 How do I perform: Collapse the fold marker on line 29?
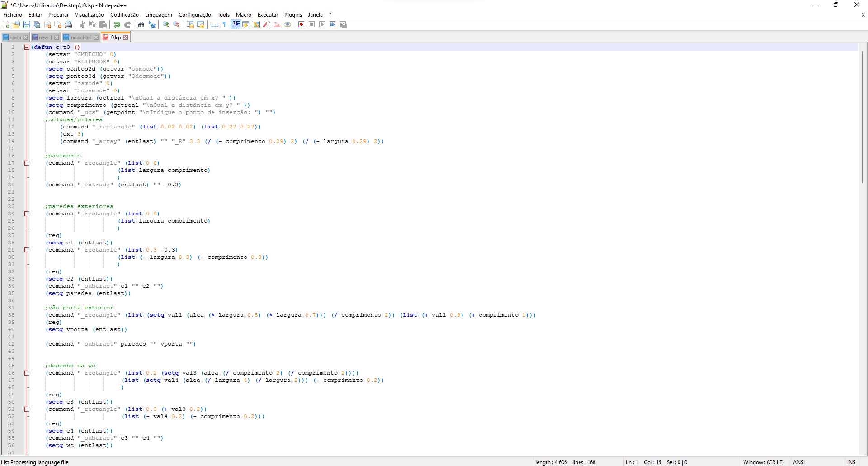click(x=27, y=250)
